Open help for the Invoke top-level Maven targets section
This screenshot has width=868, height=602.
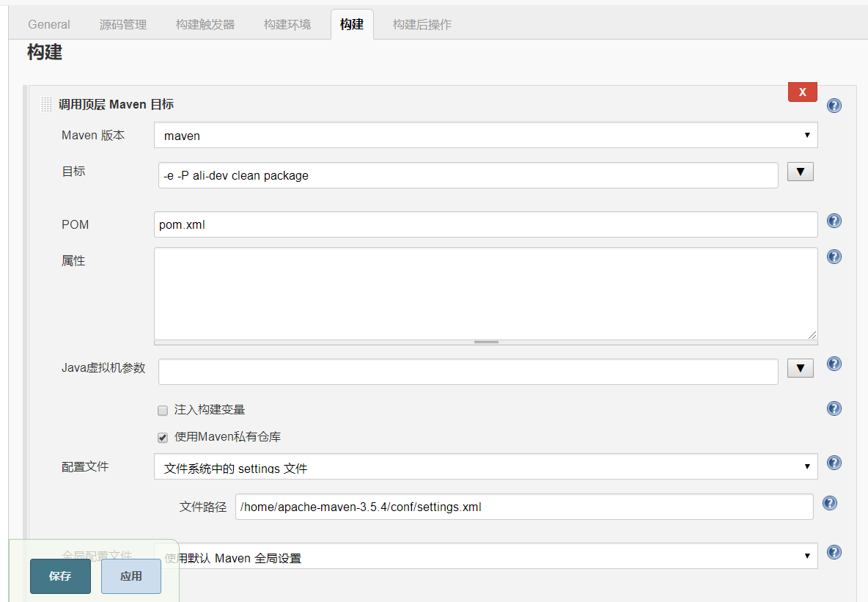834,106
